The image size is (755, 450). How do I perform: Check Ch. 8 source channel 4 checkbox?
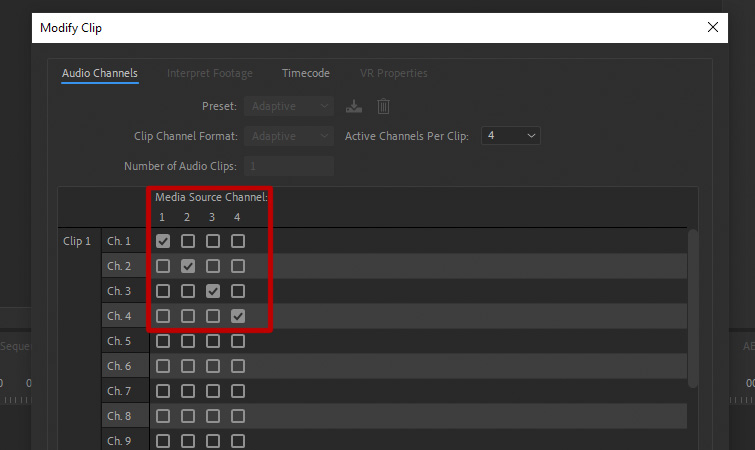pos(238,416)
